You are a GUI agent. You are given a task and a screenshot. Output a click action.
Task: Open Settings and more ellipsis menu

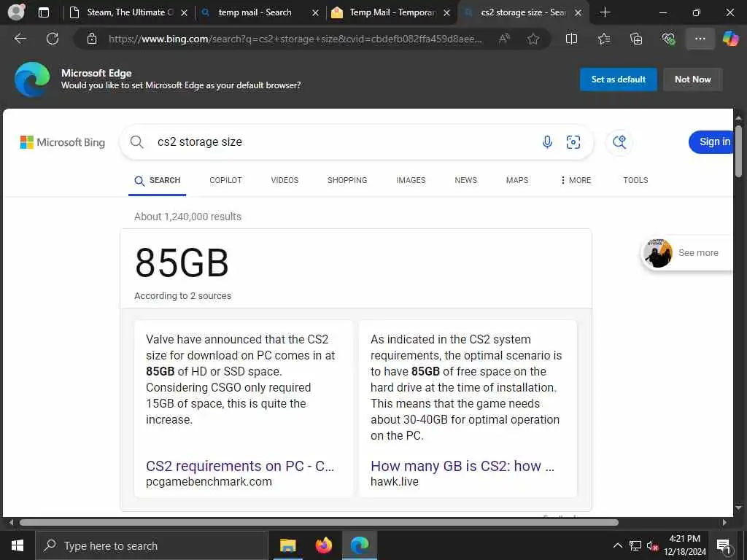pyautogui.click(x=700, y=39)
